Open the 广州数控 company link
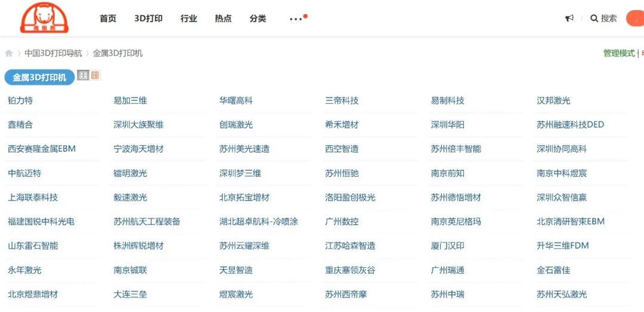 [342, 221]
